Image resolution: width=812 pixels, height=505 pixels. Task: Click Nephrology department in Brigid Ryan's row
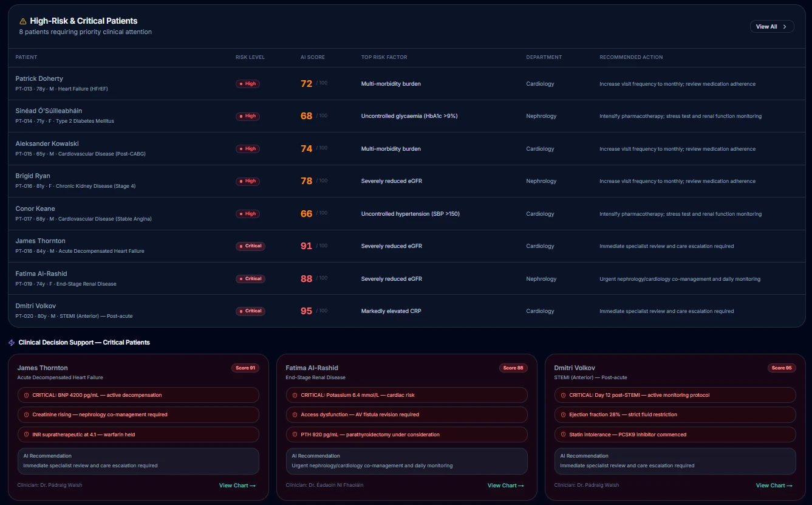541,181
